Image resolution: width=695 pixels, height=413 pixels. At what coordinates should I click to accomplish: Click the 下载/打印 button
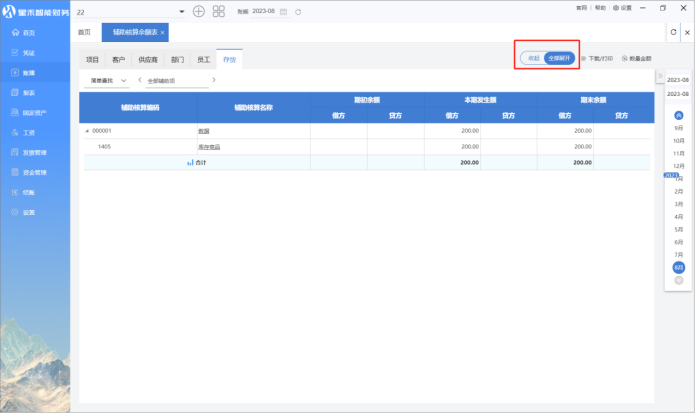tap(599, 58)
